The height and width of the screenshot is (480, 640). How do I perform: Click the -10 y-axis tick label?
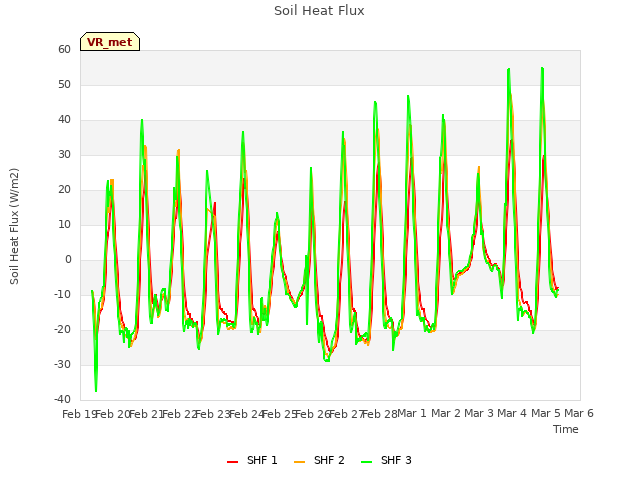point(62,295)
